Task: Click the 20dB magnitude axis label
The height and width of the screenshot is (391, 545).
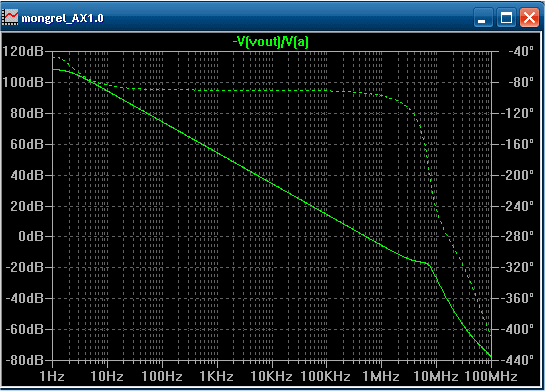Action: pyautogui.click(x=27, y=206)
